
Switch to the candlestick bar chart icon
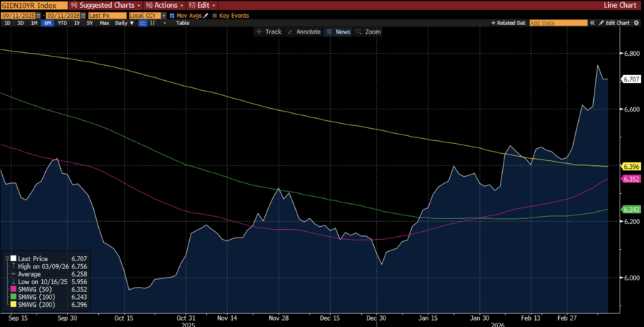pyautogui.click(x=153, y=23)
